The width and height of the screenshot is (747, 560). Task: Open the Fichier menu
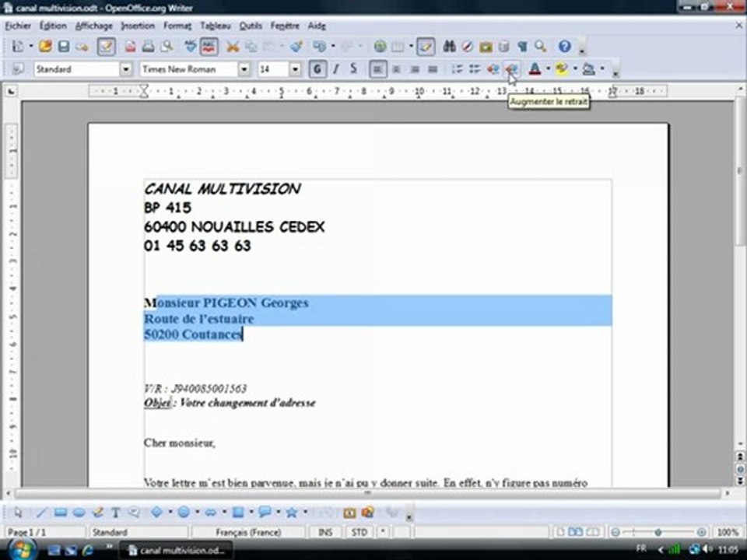18,26
